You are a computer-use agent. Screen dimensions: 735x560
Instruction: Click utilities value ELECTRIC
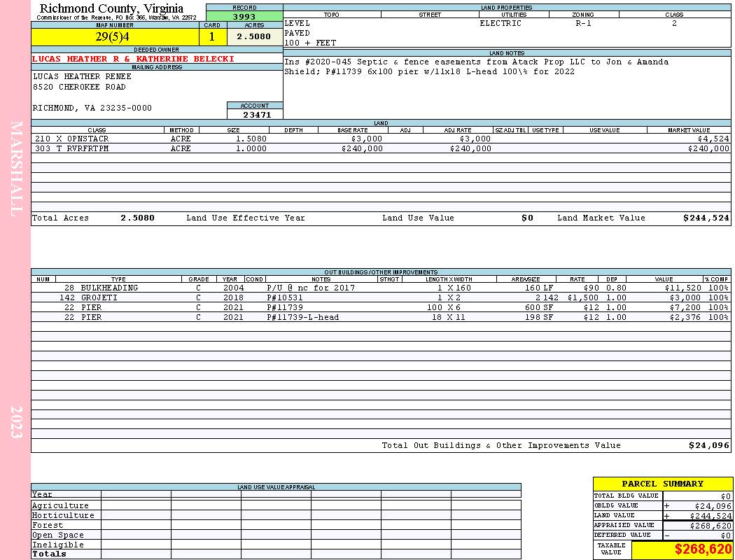(x=500, y=23)
